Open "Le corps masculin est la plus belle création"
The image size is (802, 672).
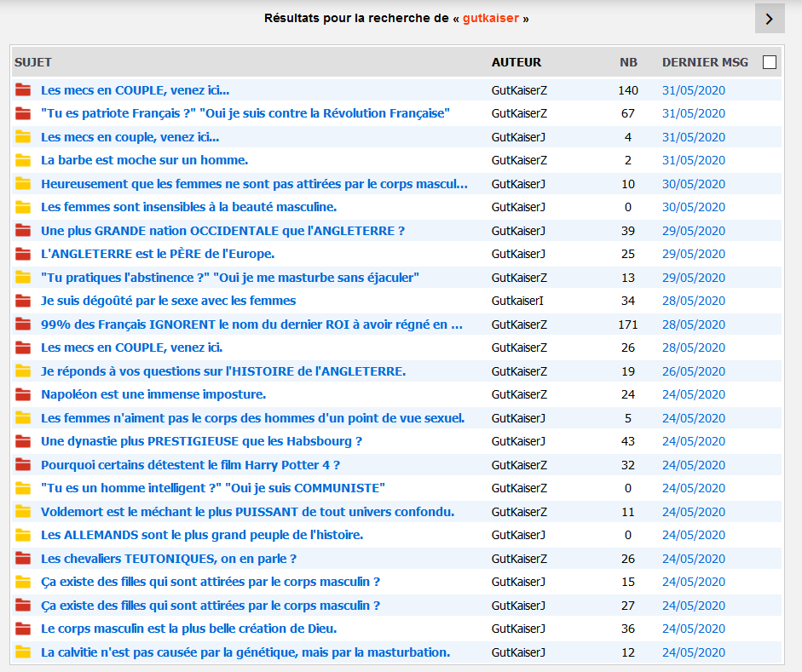188,629
